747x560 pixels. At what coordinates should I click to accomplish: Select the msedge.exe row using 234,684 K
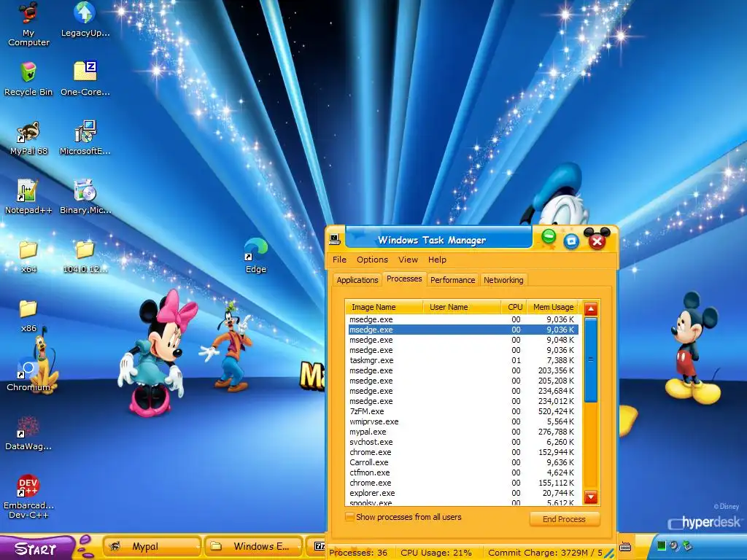tap(462, 391)
